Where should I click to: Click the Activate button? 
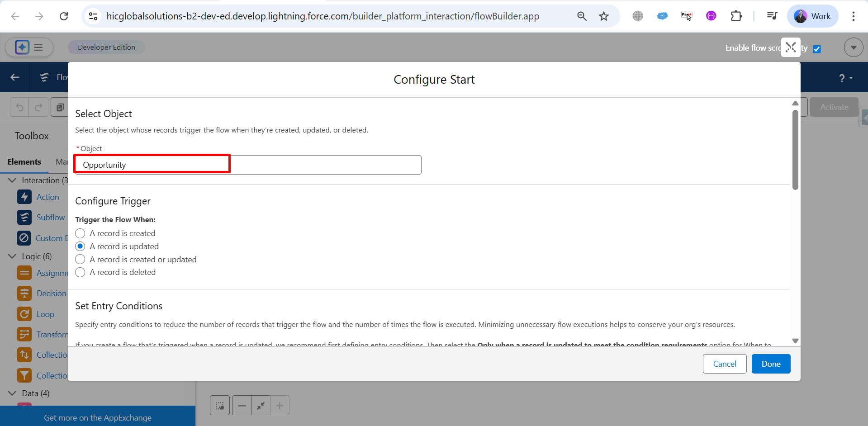[x=834, y=107]
